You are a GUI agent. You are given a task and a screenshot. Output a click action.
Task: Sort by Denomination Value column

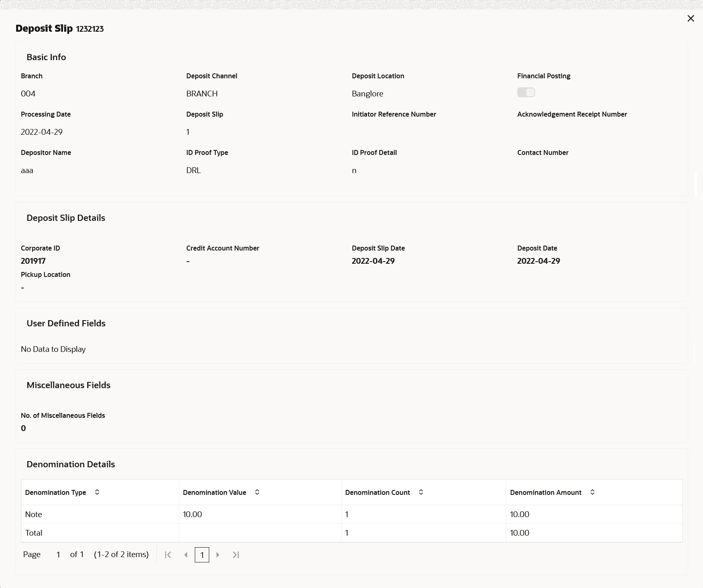coord(257,492)
